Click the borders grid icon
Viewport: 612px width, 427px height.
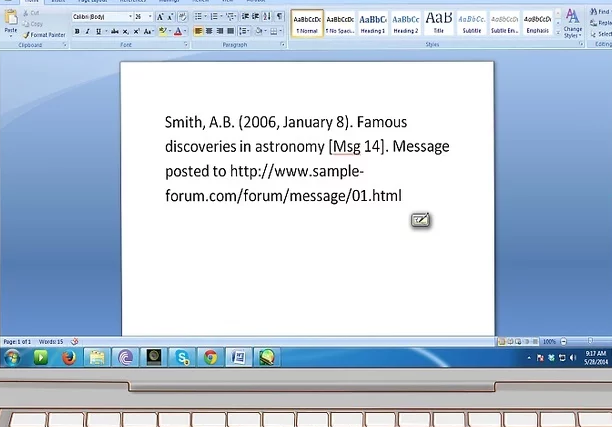(x=274, y=31)
